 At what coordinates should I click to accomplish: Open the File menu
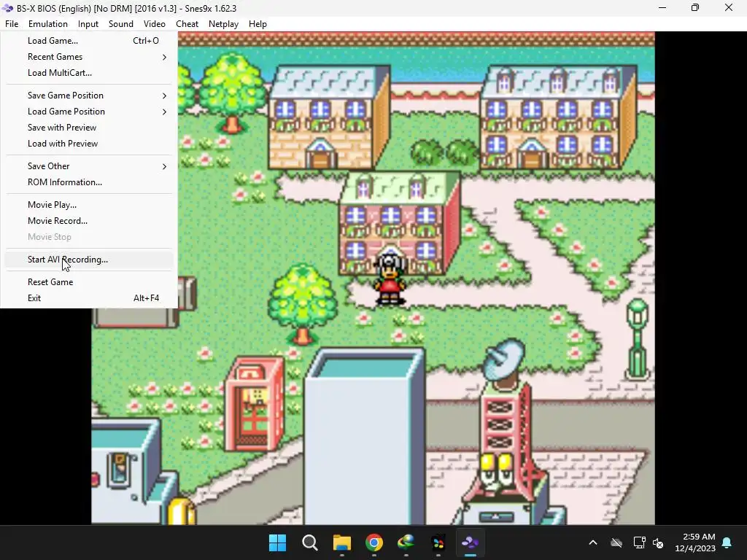12,24
